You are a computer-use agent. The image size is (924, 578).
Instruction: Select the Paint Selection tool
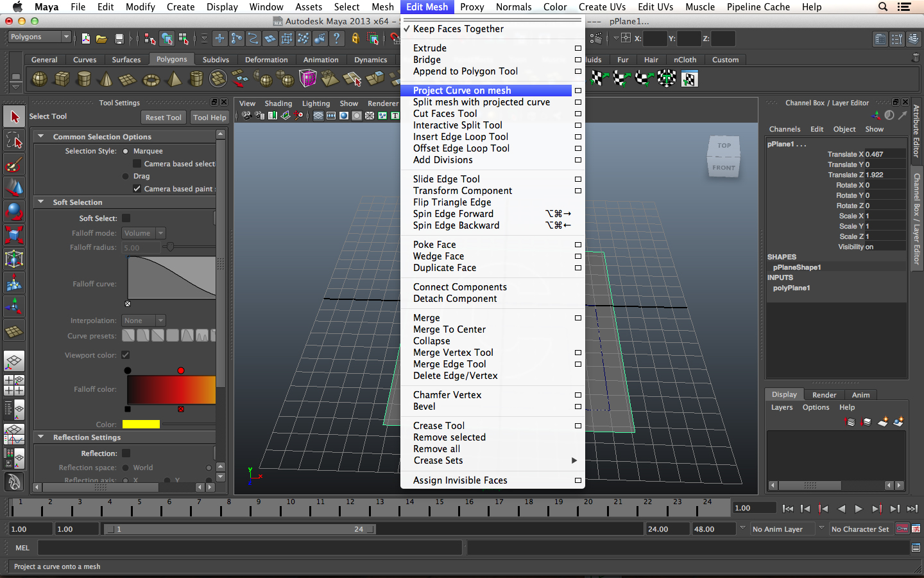(14, 164)
